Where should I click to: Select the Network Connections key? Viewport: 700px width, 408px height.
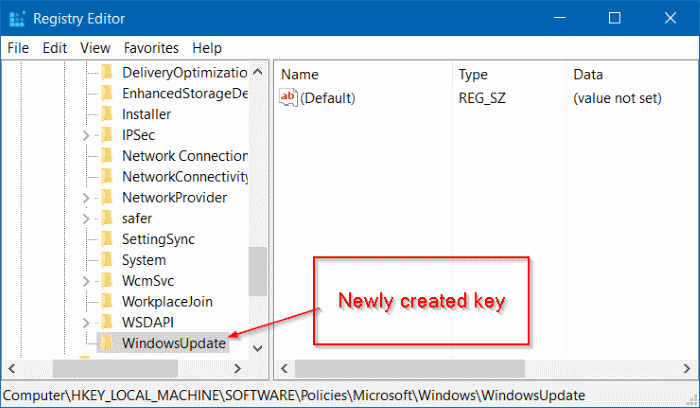tap(185, 156)
